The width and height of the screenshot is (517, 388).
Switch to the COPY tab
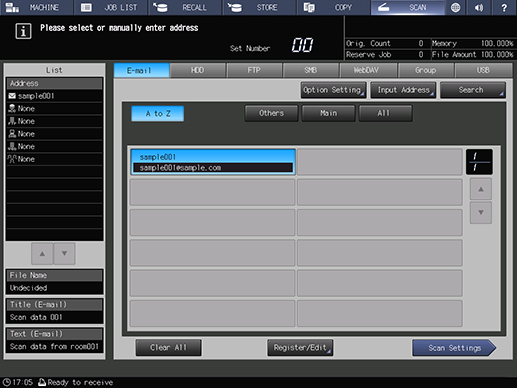coord(334,7)
